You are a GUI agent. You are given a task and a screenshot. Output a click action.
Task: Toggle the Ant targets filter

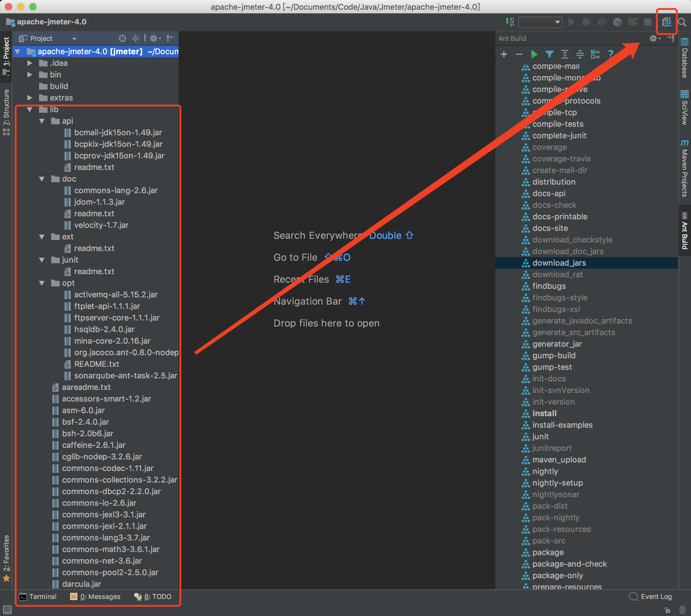tap(550, 54)
